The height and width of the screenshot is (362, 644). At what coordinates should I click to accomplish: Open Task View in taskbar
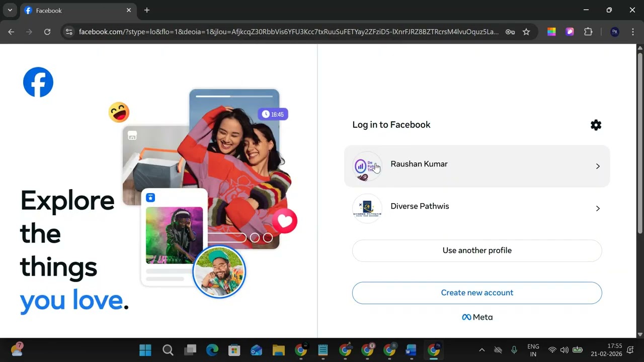pos(190,350)
